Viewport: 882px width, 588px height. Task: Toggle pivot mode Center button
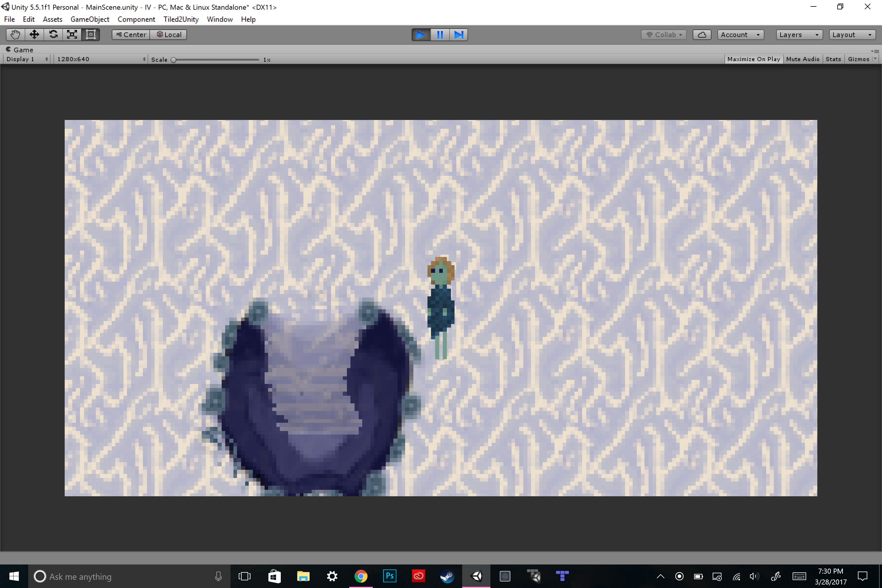pyautogui.click(x=131, y=34)
